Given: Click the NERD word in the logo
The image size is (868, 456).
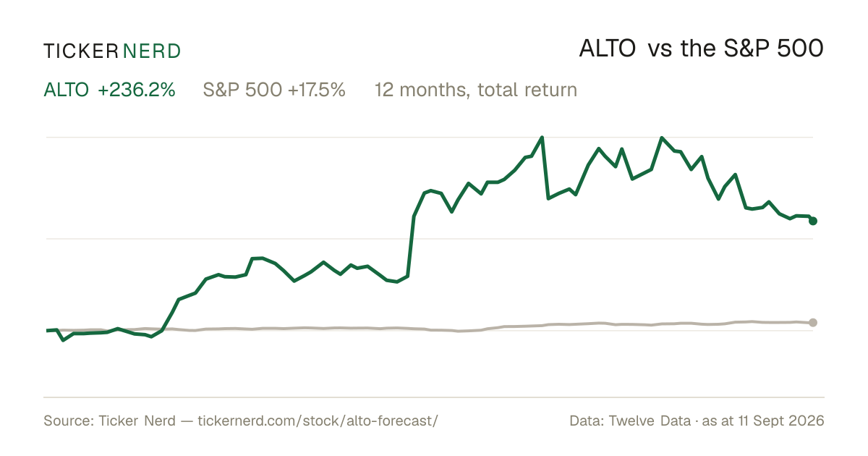Looking at the screenshot, I should pyautogui.click(x=152, y=51).
